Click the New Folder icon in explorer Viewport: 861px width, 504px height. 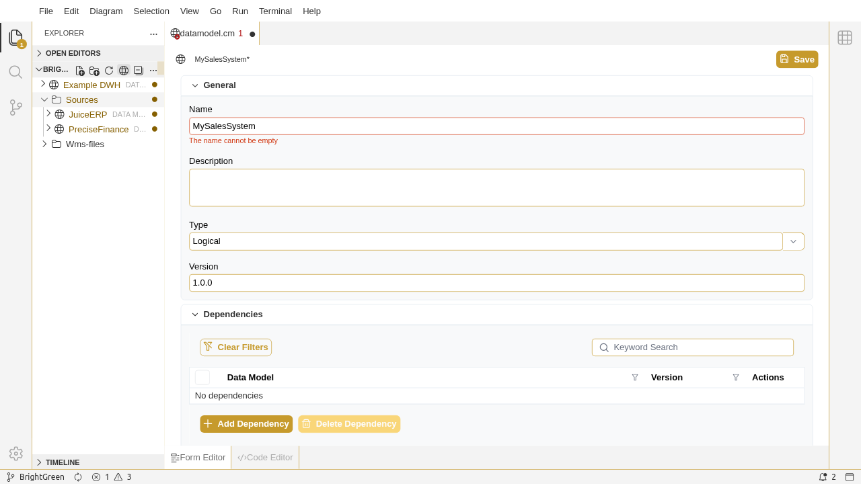(x=94, y=71)
